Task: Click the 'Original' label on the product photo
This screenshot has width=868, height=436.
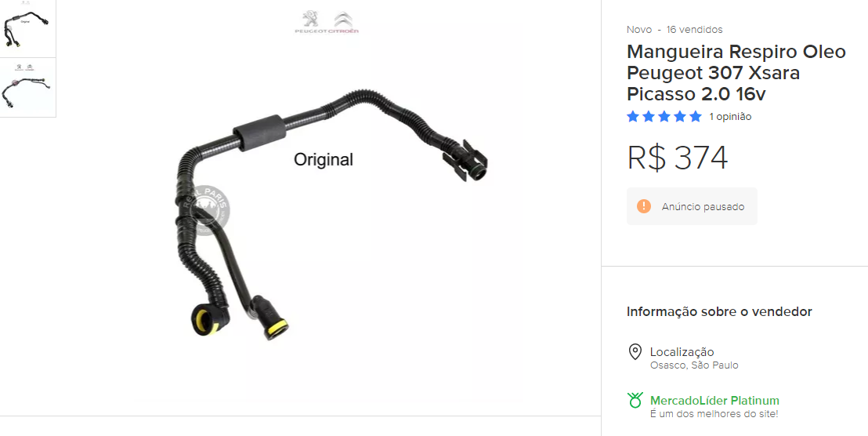Action: (324, 159)
